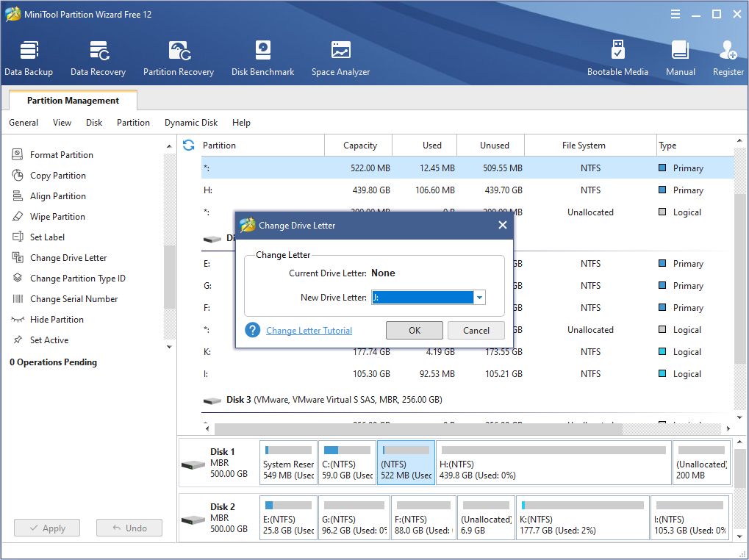Select the I: partition row in list

point(467,374)
